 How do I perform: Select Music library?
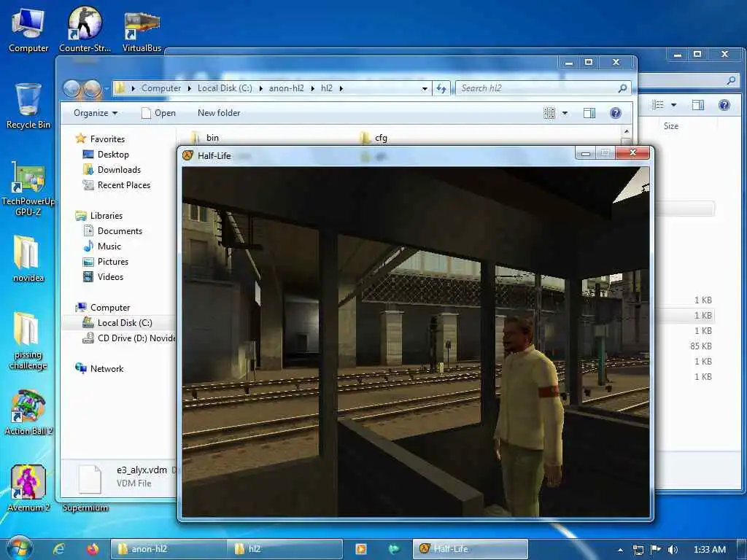[x=102, y=246]
